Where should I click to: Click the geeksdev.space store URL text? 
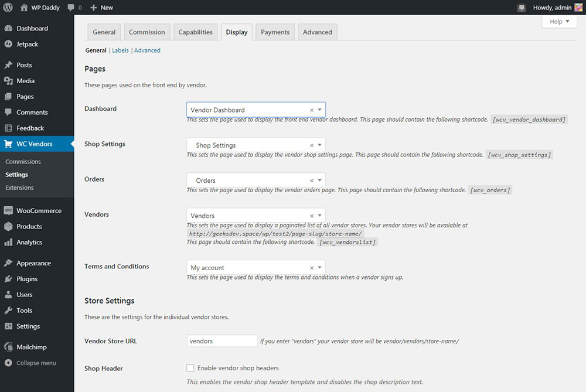coord(275,234)
